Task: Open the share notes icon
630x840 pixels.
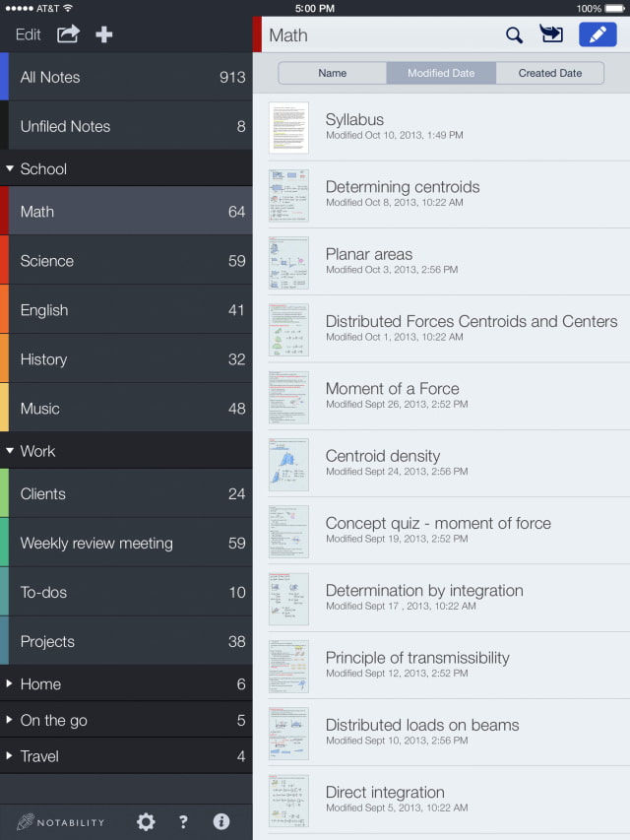Action: [x=66, y=34]
